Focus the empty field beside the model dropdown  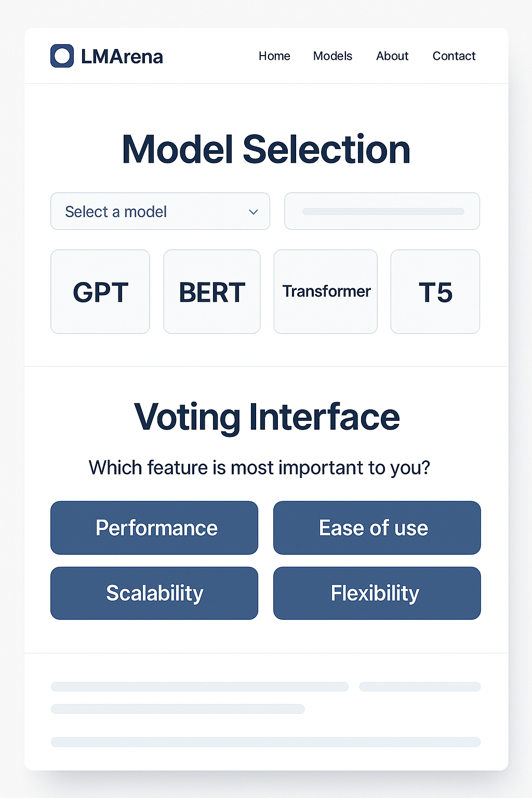tap(382, 211)
